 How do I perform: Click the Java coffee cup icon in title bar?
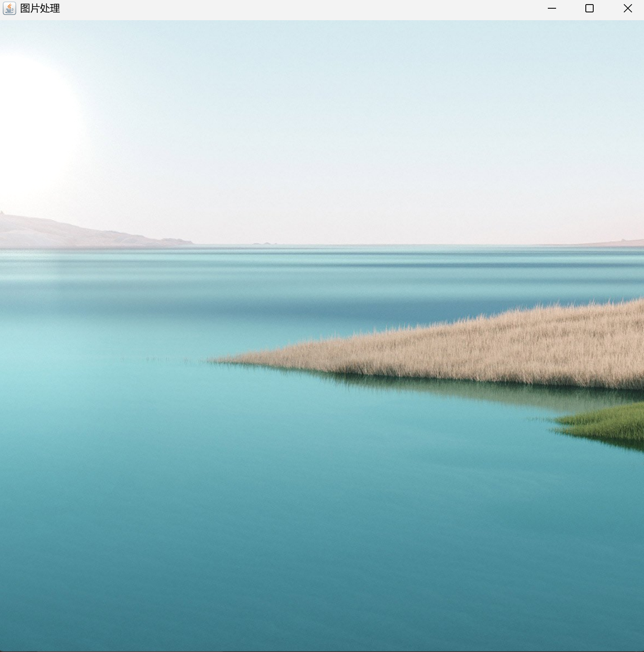point(9,8)
